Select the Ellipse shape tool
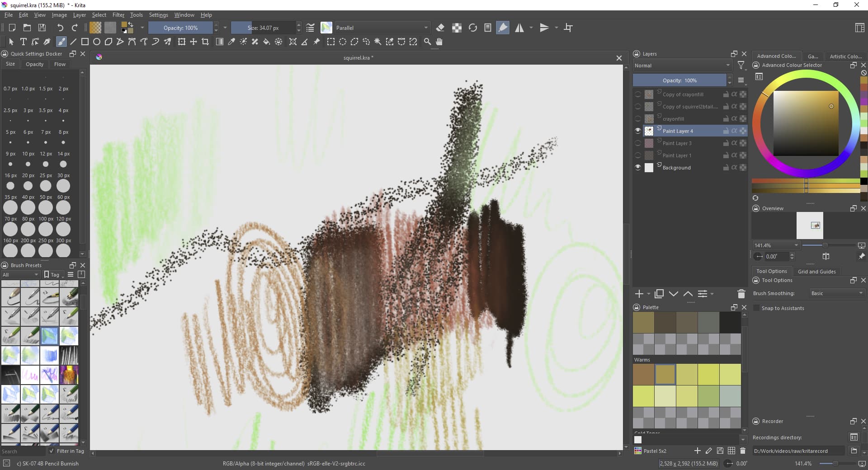 coord(96,42)
